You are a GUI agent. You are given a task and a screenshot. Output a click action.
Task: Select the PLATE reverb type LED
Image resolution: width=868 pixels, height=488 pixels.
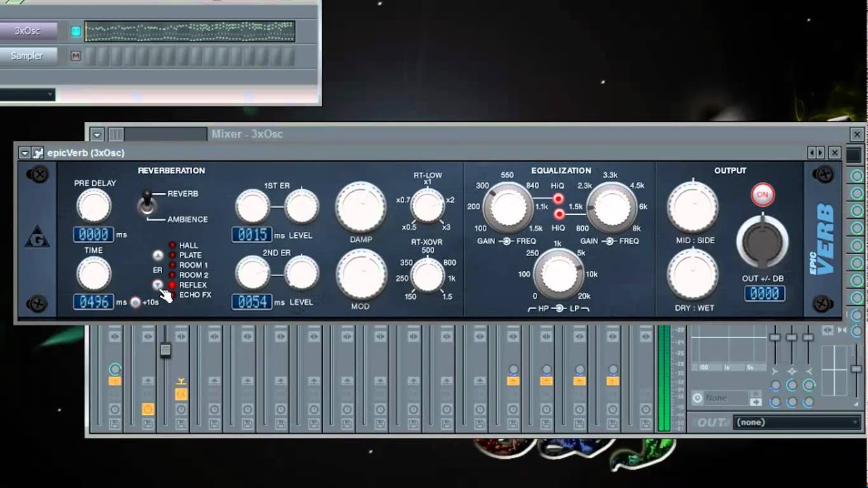[172, 256]
